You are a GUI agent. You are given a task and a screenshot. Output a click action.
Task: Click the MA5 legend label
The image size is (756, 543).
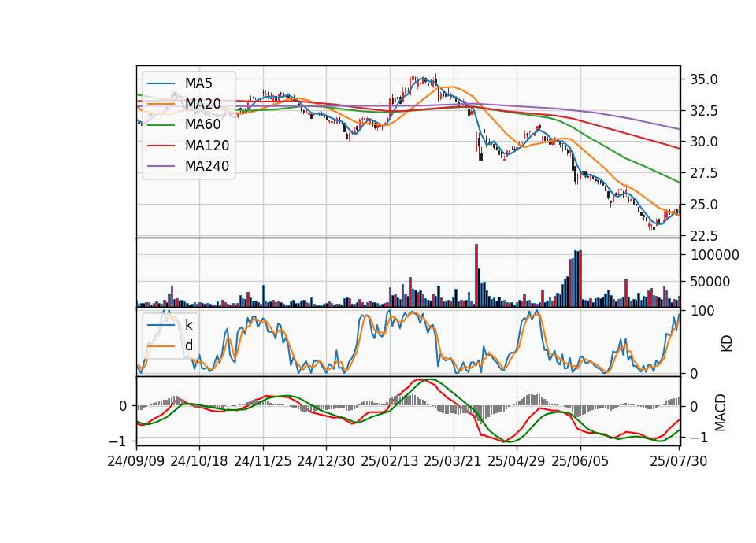198,83
